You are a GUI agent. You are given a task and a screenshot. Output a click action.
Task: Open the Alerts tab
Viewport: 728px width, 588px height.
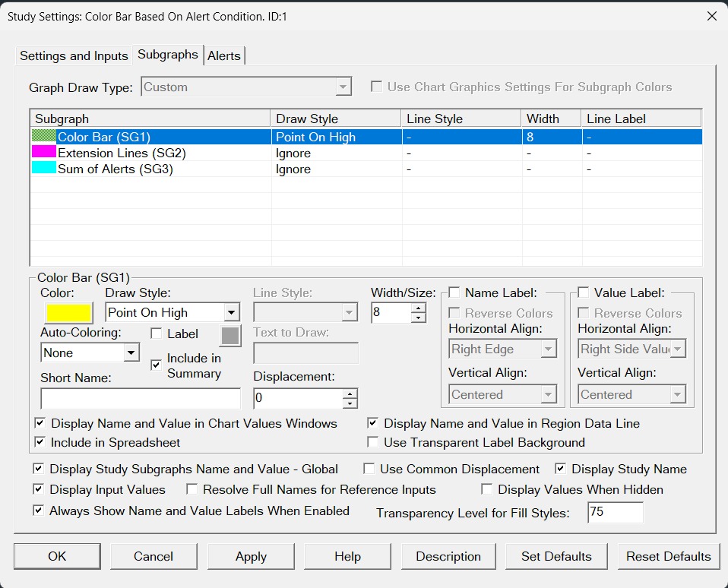coord(224,55)
